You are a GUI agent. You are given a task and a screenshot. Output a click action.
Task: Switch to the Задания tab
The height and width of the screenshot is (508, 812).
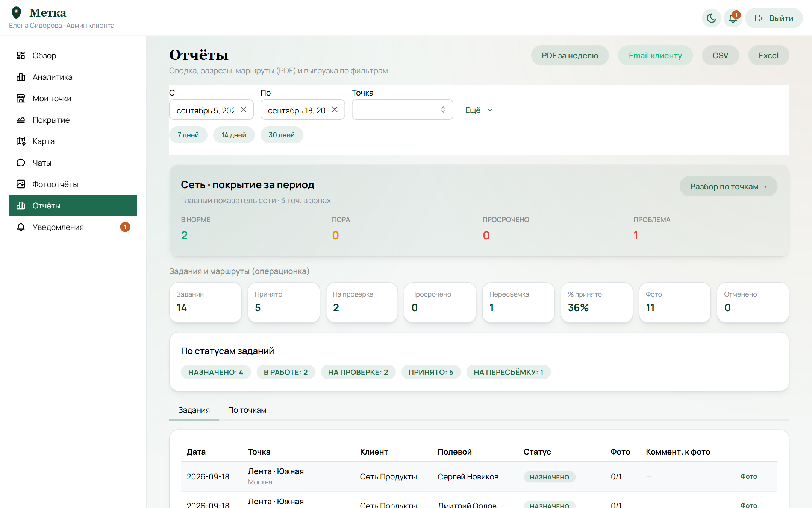[x=194, y=410]
